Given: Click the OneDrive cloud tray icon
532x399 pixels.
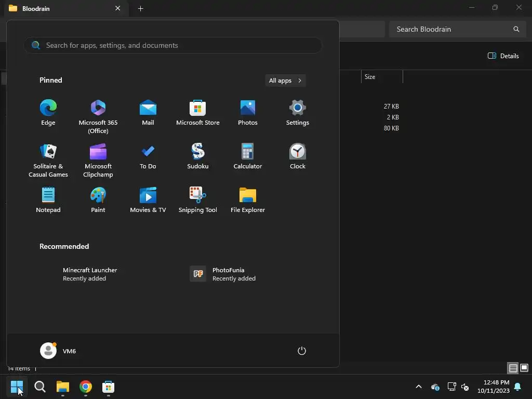Looking at the screenshot, I should 435,387.
